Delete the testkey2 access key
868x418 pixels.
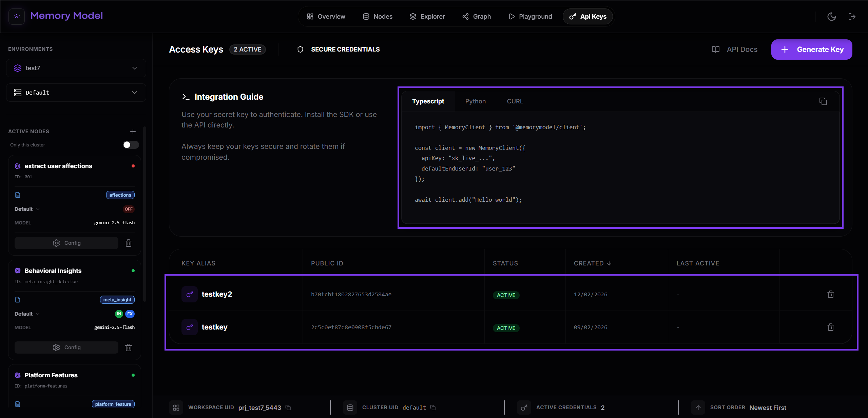(x=830, y=294)
